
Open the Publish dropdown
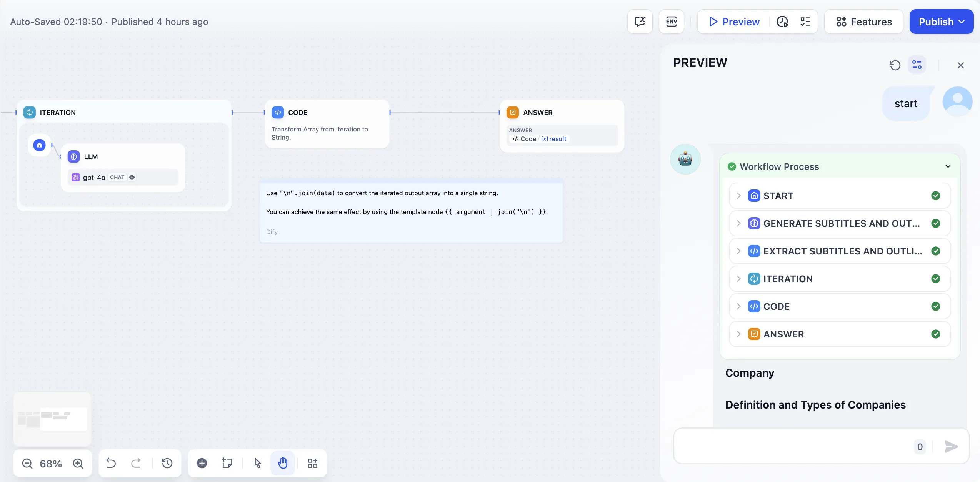(x=941, y=22)
